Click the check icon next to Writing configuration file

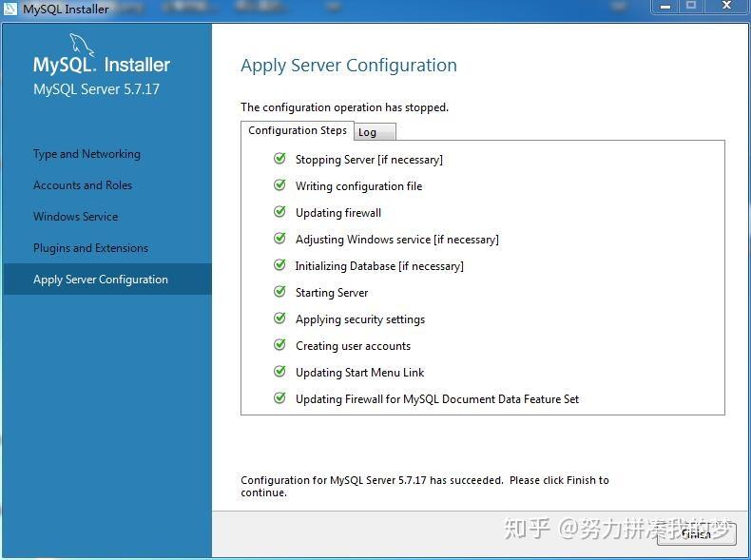(x=279, y=184)
